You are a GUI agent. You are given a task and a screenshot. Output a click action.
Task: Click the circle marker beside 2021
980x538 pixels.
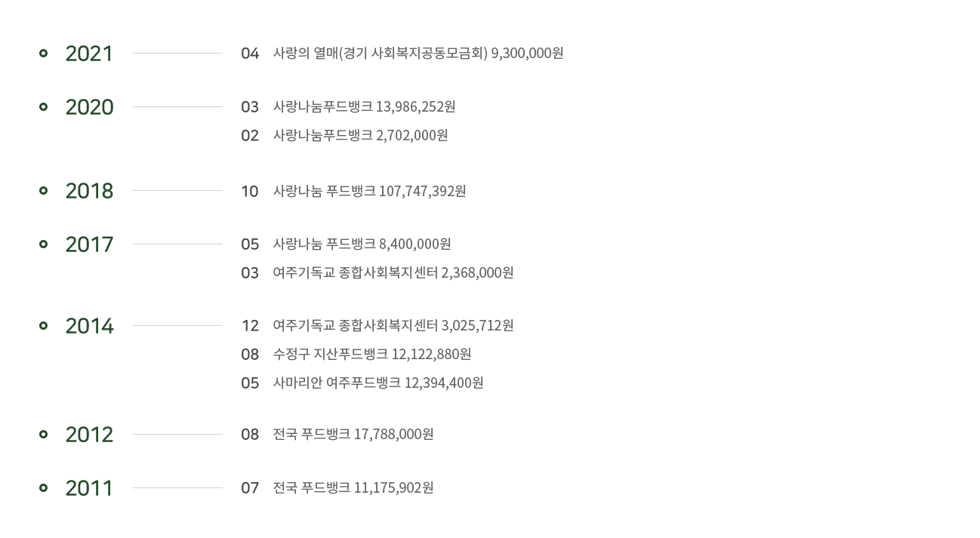[x=43, y=54]
